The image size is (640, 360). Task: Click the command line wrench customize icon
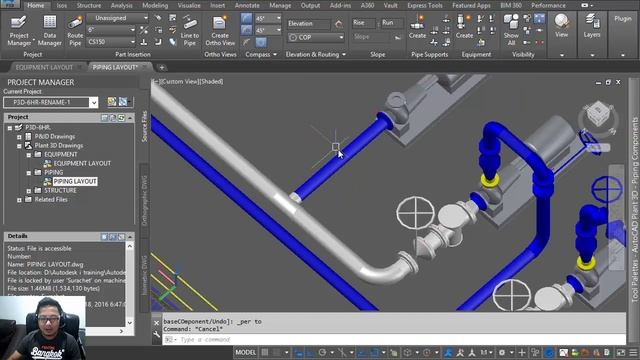(156, 335)
